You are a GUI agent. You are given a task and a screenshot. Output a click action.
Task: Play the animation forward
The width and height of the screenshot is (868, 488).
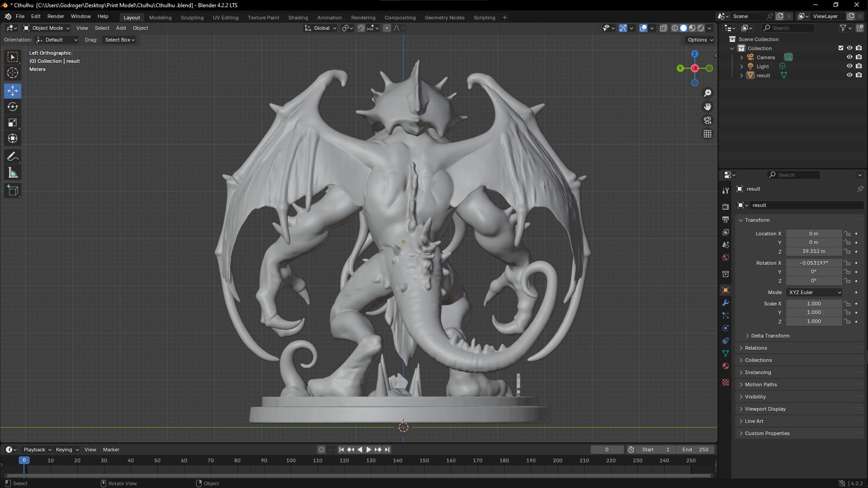pyautogui.click(x=368, y=450)
